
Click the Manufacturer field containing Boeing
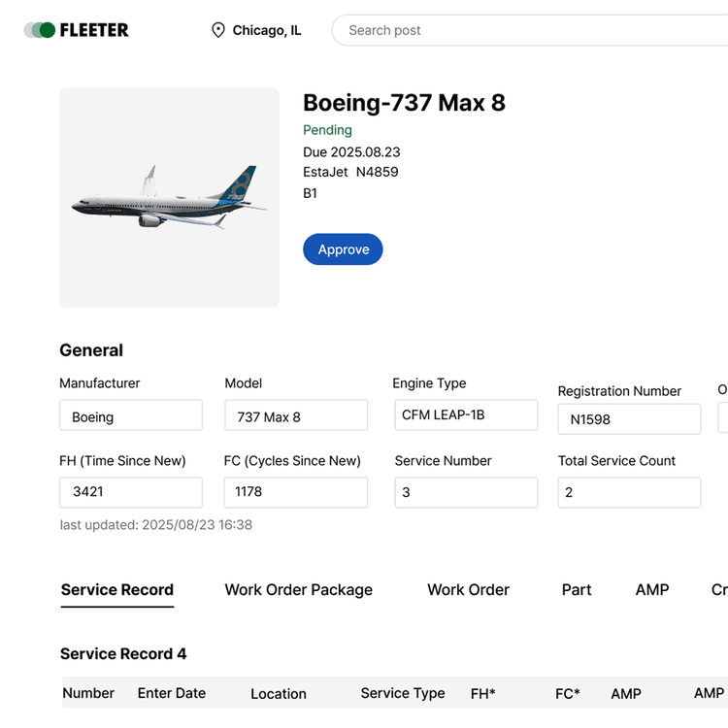131,416
